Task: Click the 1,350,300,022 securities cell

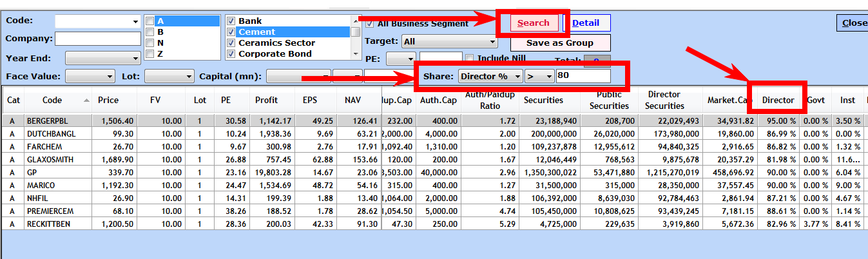Action: pyautogui.click(x=550, y=172)
